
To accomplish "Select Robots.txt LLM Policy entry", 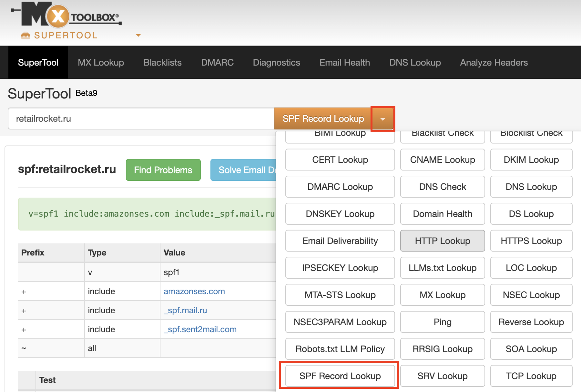I will point(340,349).
